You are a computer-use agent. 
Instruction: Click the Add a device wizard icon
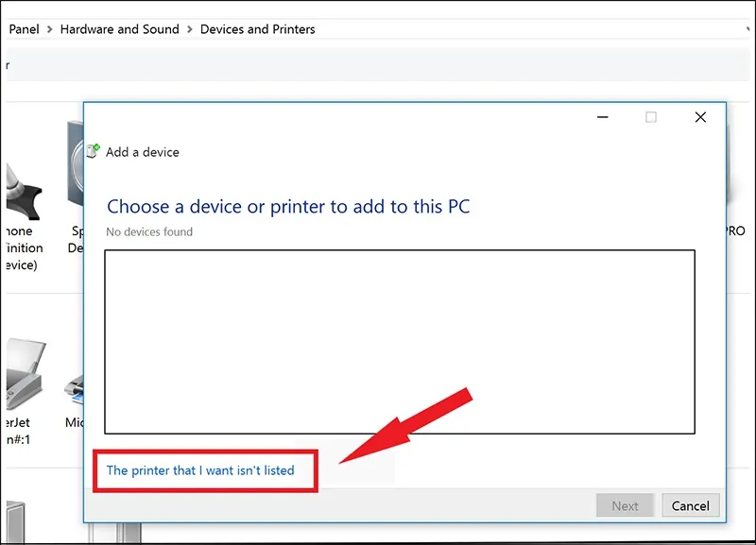93,151
